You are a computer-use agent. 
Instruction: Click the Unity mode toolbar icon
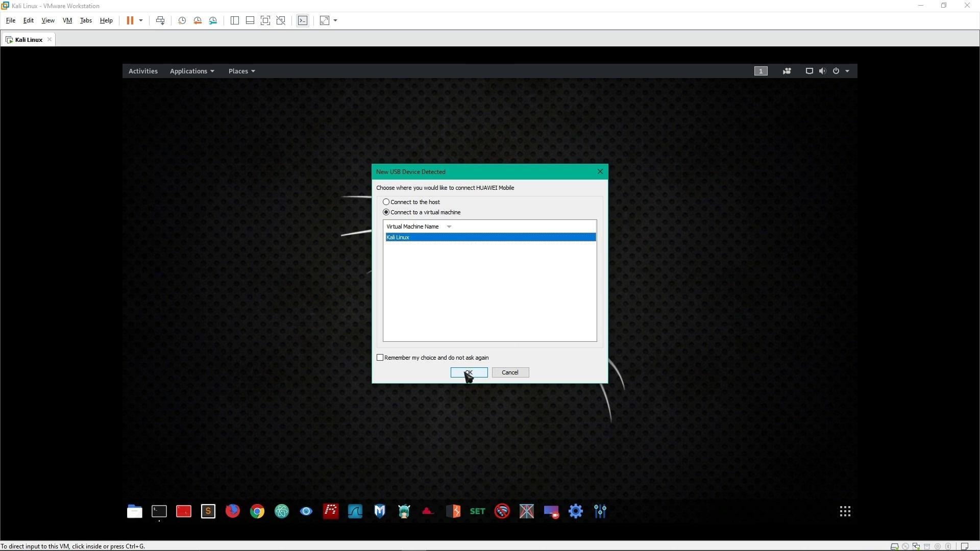pos(281,20)
